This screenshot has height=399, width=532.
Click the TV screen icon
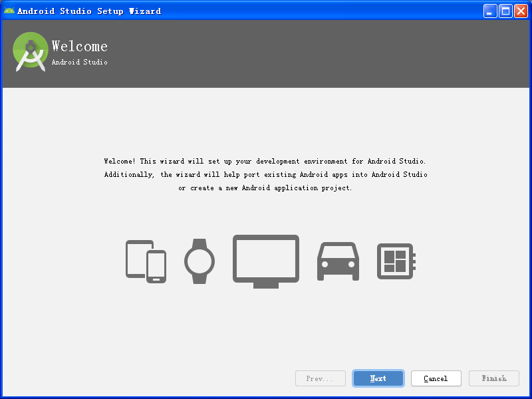point(266,261)
